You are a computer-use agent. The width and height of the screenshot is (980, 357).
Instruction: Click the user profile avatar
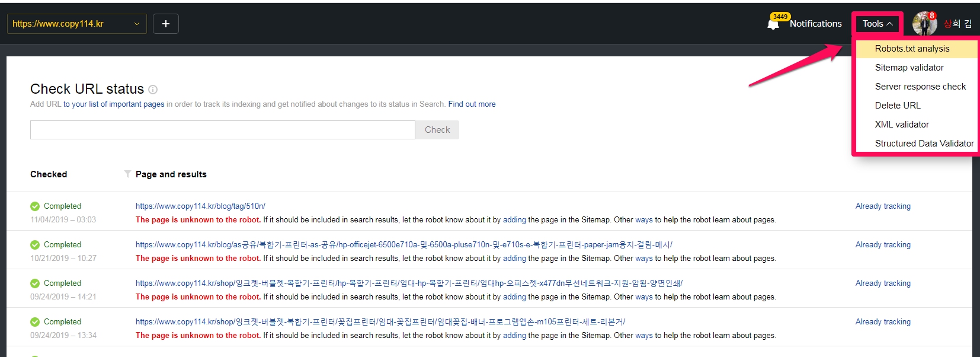pyautogui.click(x=924, y=24)
